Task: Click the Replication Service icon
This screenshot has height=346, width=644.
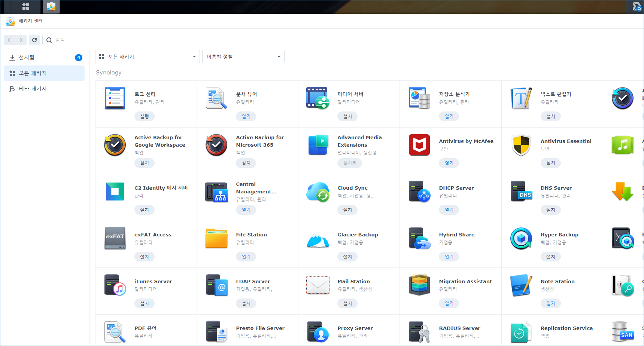Action: point(521,332)
